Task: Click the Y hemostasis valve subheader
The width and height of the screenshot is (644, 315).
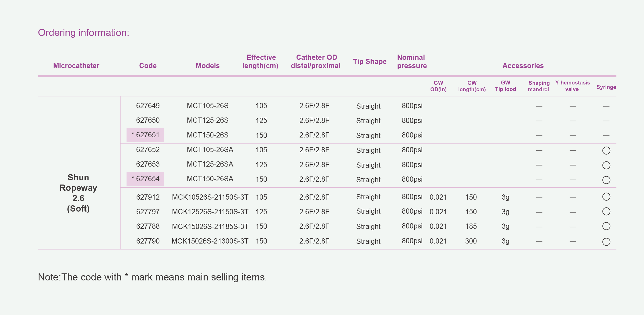Action: pos(572,86)
